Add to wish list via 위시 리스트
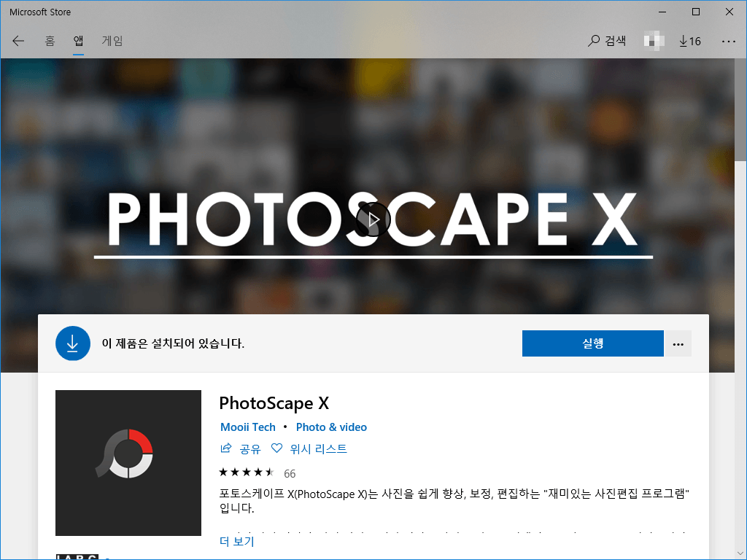This screenshot has width=747, height=560. tap(309, 448)
